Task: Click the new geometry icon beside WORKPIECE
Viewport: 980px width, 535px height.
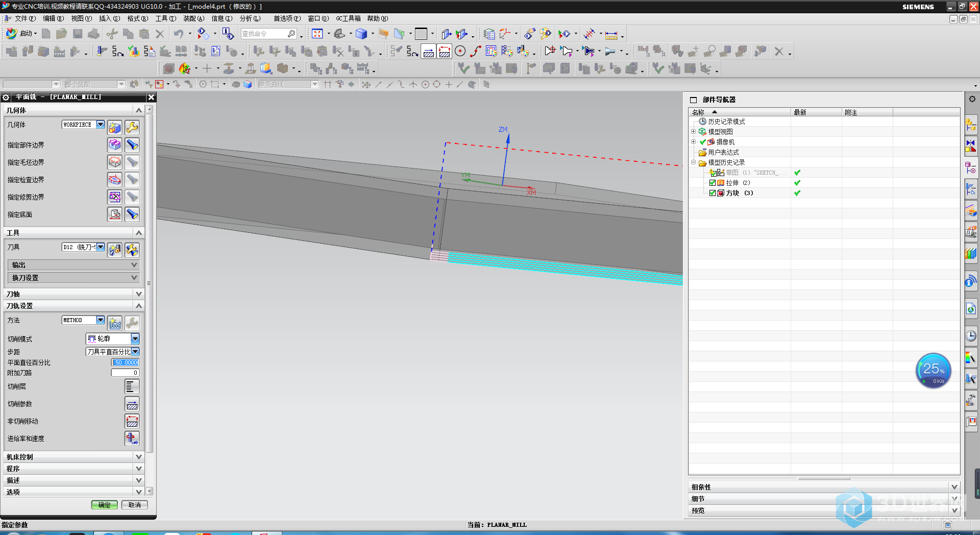Action: tap(115, 128)
